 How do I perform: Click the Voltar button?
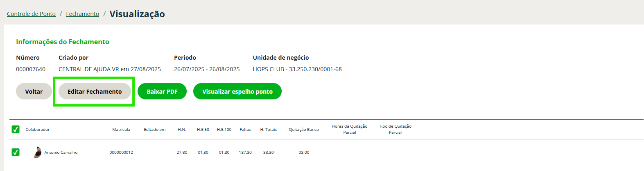[34, 91]
